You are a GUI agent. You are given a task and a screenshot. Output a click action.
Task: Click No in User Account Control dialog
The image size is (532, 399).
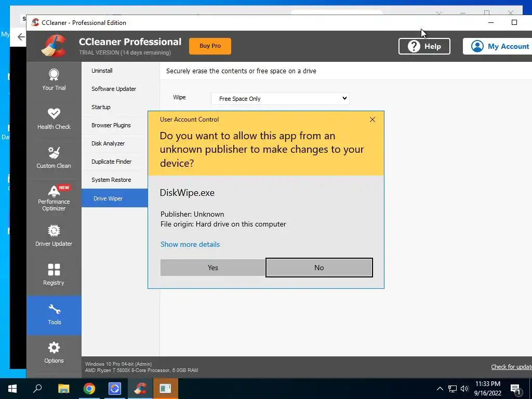pyautogui.click(x=319, y=268)
